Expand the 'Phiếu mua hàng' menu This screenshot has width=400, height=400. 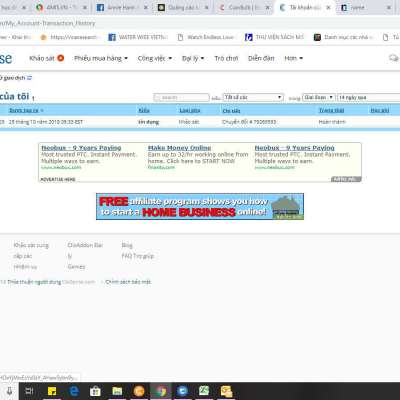click(101, 58)
